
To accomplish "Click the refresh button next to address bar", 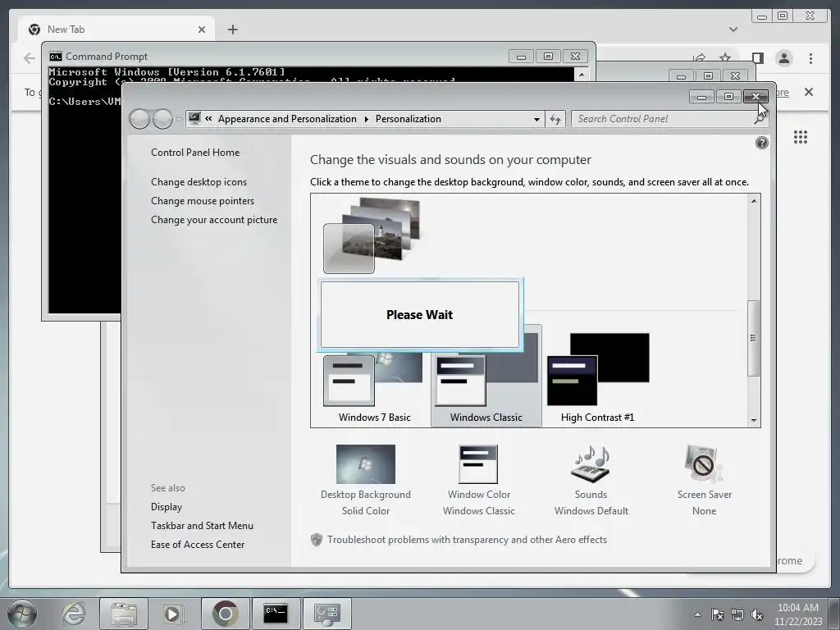I will click(555, 119).
